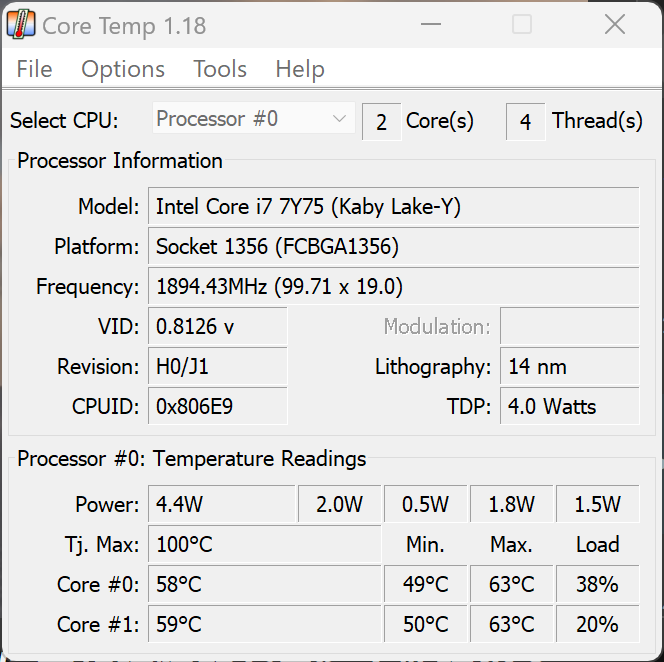
Task: Click the Power reading 2.0W
Action: coord(340,504)
